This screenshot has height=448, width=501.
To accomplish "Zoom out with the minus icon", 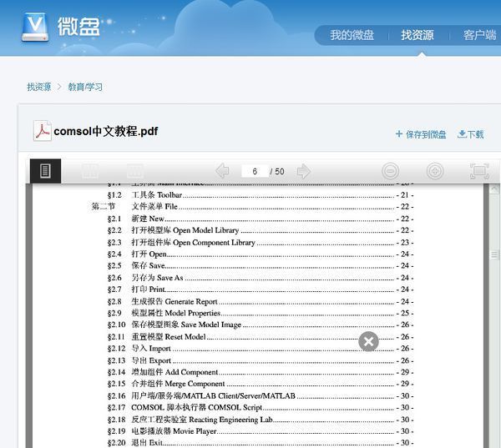I will click(390, 171).
